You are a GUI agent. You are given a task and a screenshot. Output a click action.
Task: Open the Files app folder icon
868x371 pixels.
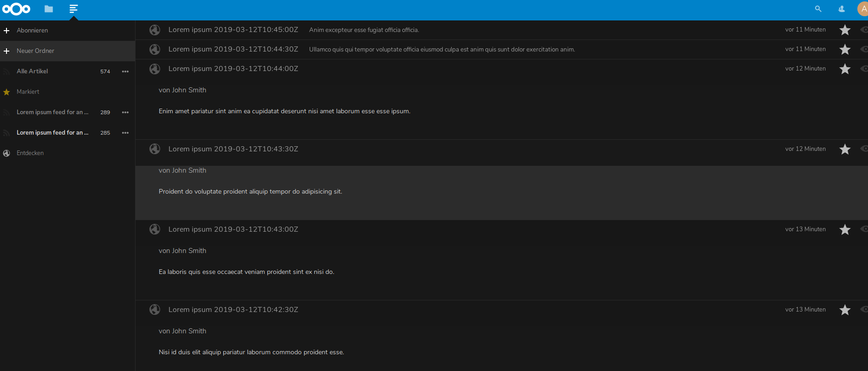[x=49, y=9]
